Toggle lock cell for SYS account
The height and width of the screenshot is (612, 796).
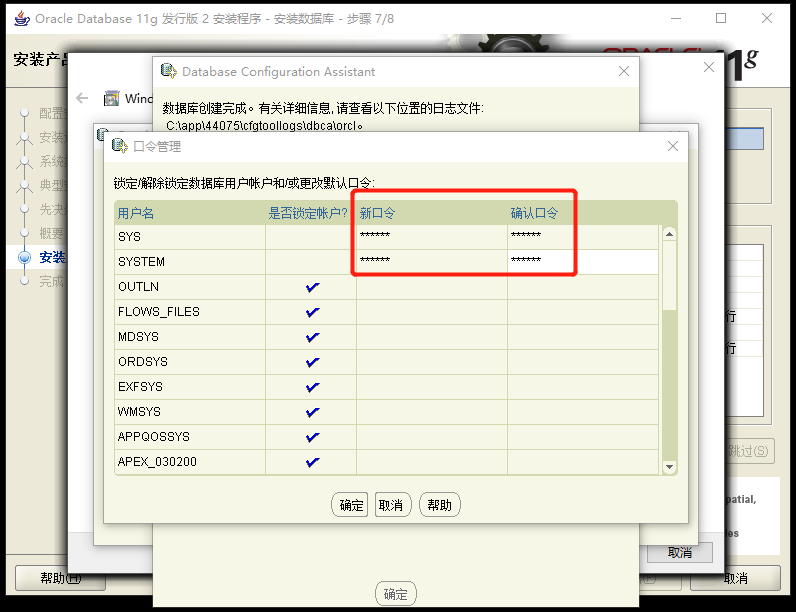pyautogui.click(x=311, y=237)
